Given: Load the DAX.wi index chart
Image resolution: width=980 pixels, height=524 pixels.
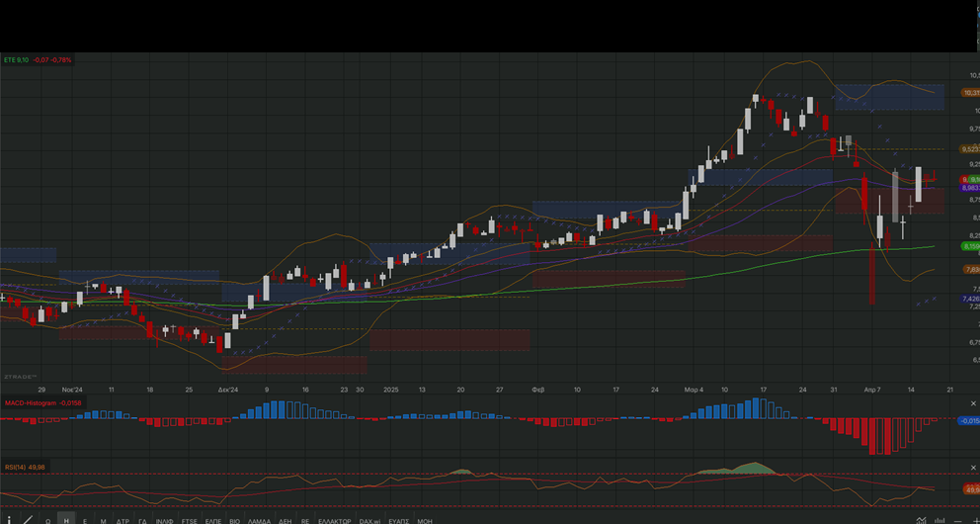Looking at the screenshot, I should point(369,521).
